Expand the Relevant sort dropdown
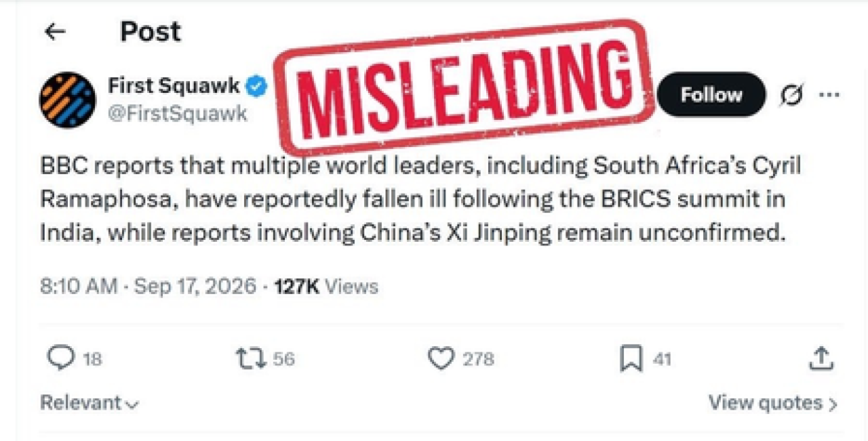868x441 pixels. [x=90, y=402]
